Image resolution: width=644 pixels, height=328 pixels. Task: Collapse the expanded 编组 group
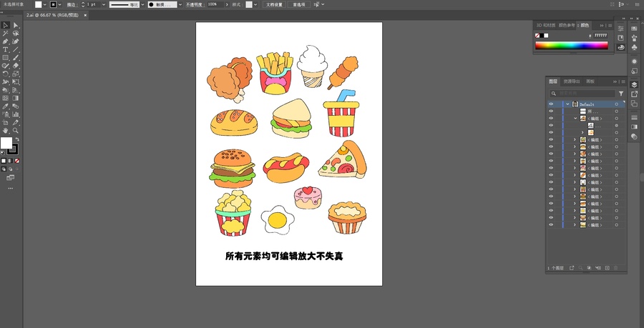pos(575,118)
